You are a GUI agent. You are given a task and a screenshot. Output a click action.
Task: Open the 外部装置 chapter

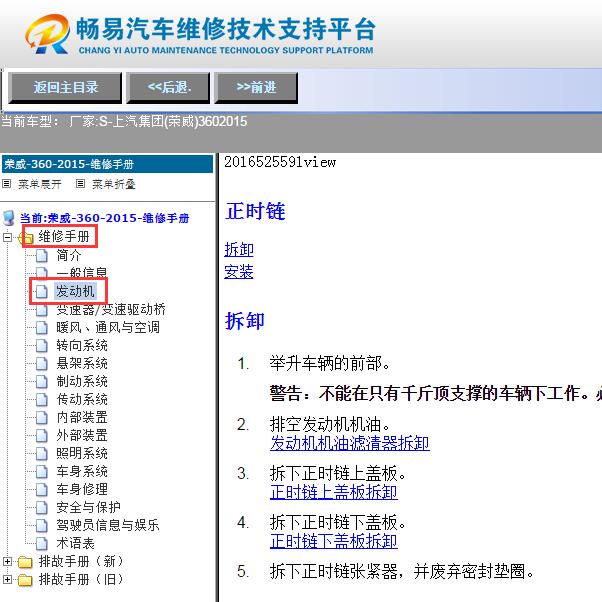pos(82,435)
